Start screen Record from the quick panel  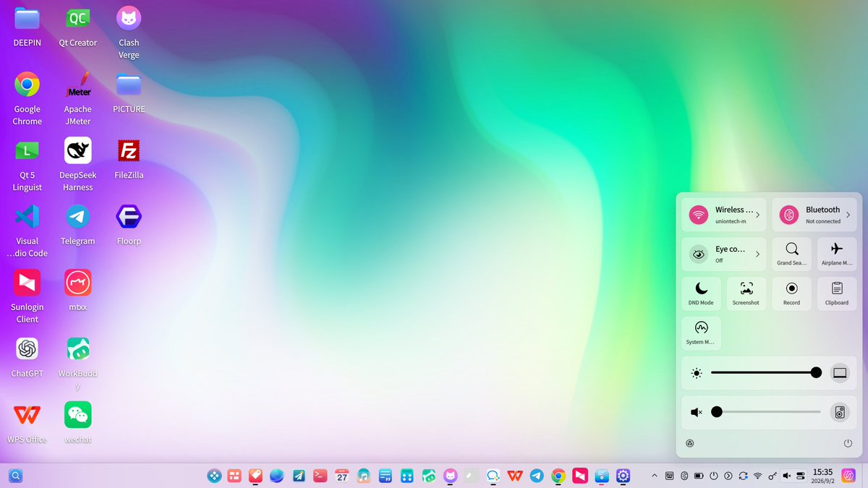point(792,294)
